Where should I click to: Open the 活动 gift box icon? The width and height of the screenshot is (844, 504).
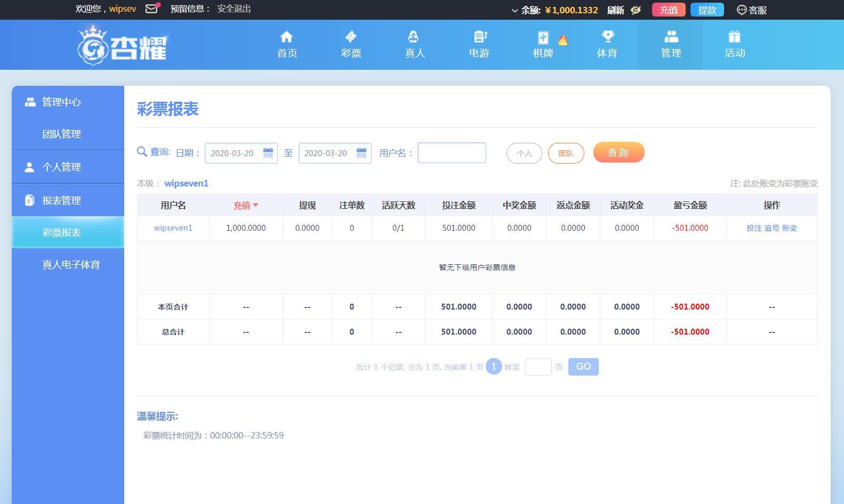734,37
